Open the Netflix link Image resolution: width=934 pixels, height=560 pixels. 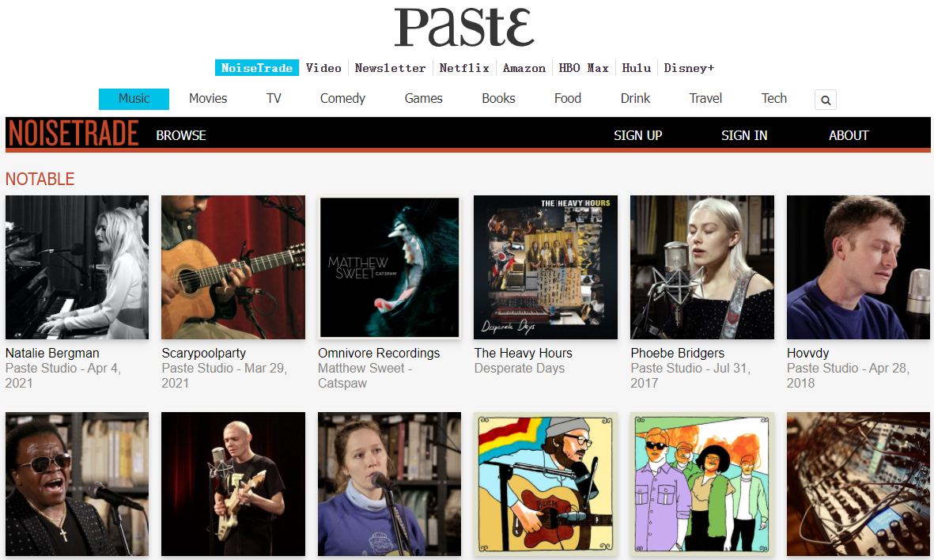pos(464,68)
